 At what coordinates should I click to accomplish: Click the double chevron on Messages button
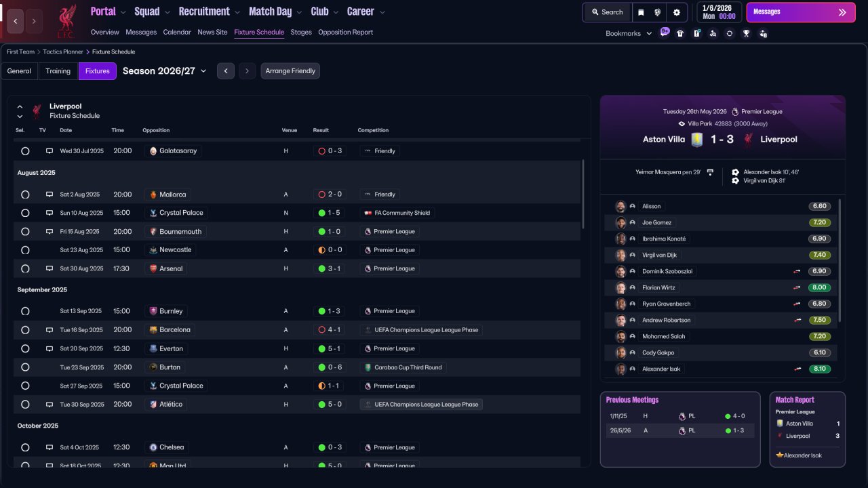coord(842,12)
